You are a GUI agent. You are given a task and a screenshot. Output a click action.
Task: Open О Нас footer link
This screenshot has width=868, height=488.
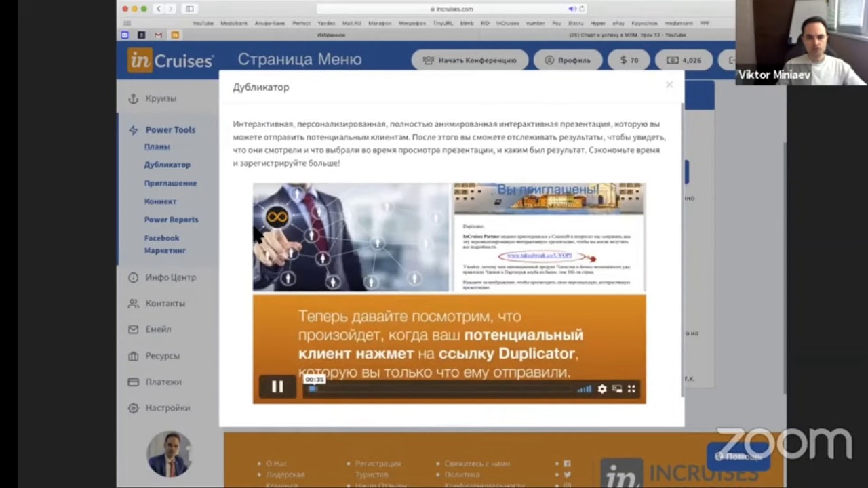(276, 464)
